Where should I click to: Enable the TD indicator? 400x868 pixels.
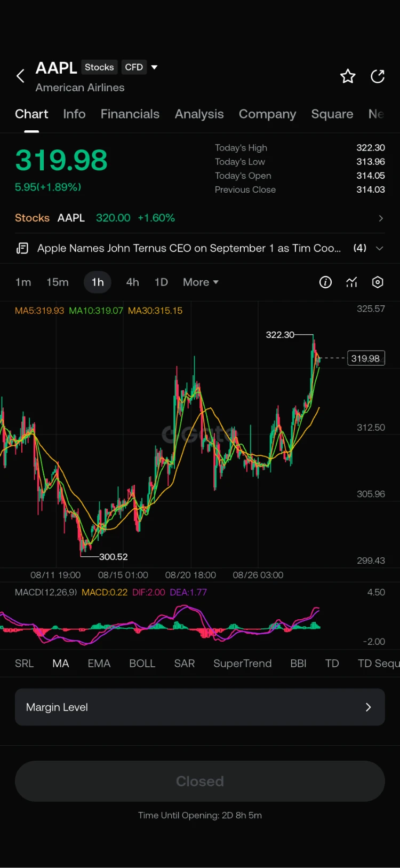tap(332, 664)
